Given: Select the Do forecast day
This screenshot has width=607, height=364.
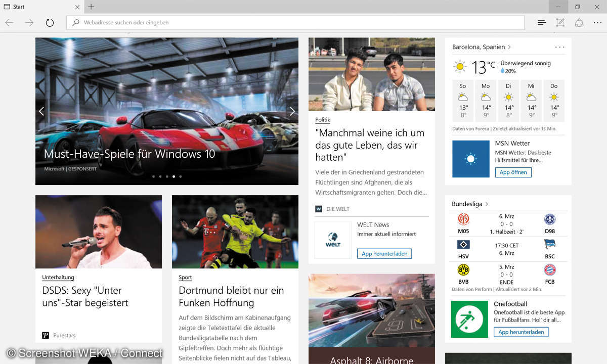Looking at the screenshot, I should [x=554, y=101].
